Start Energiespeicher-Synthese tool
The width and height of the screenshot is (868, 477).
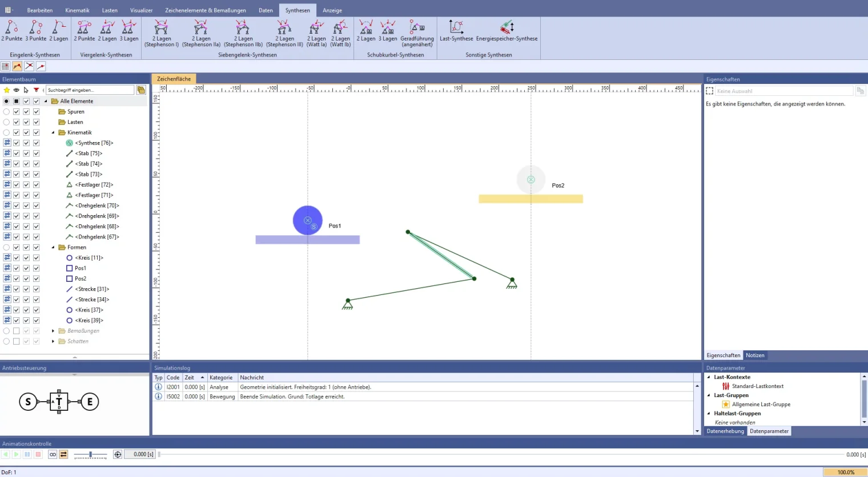click(x=507, y=31)
